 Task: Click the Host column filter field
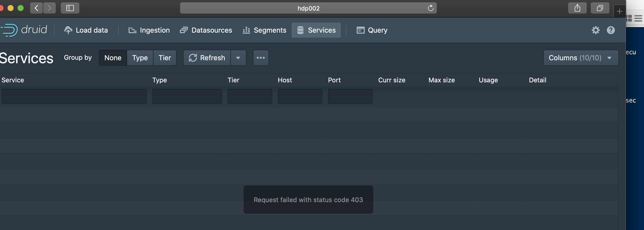coord(300,96)
